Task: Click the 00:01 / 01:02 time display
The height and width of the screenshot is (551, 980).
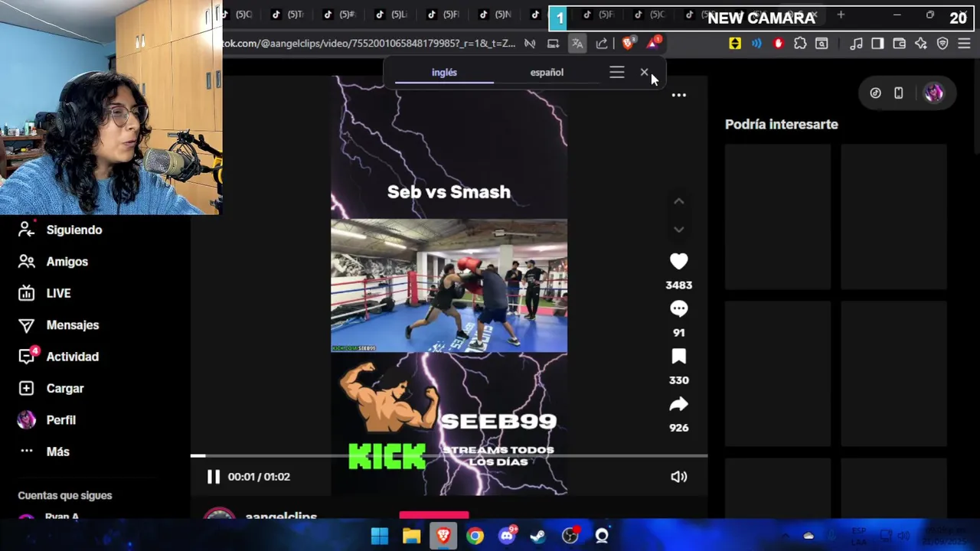Action: coord(259,477)
